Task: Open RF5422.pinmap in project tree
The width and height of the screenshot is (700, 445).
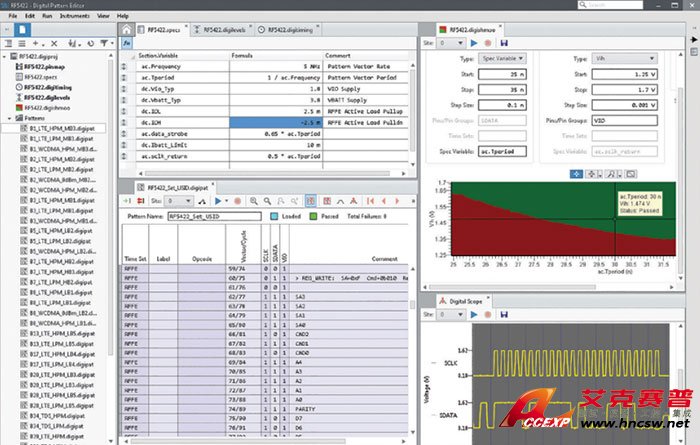Action: [x=43, y=67]
